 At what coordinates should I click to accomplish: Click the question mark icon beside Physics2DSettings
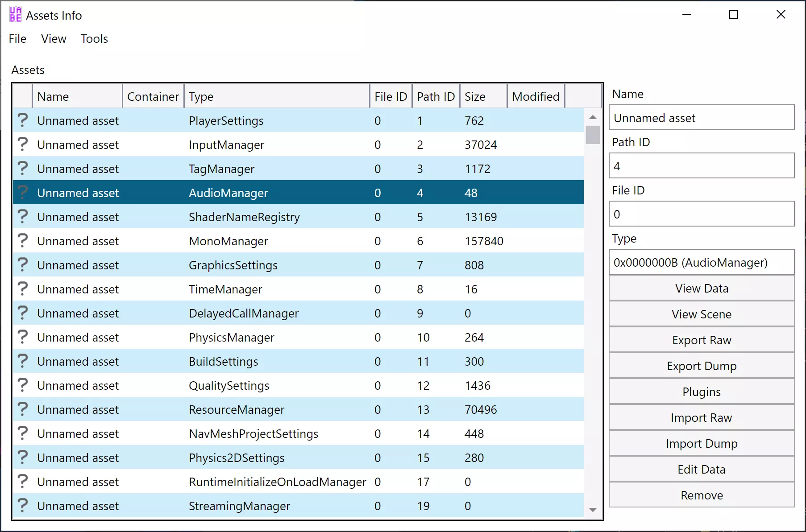pos(23,458)
